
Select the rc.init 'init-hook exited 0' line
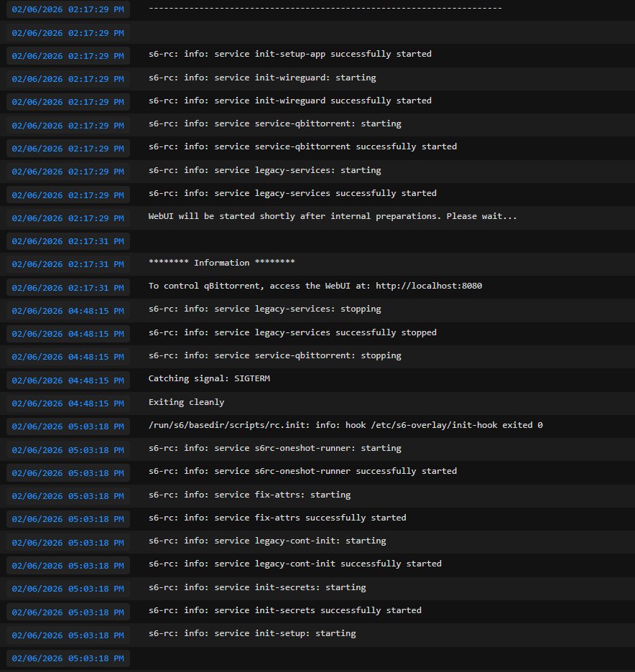tap(346, 425)
